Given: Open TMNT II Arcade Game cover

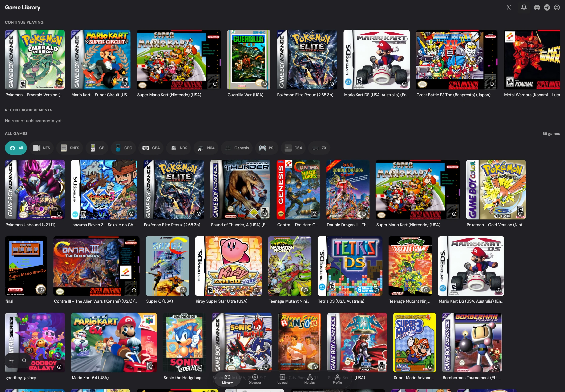Looking at the screenshot, I should pos(410,266).
